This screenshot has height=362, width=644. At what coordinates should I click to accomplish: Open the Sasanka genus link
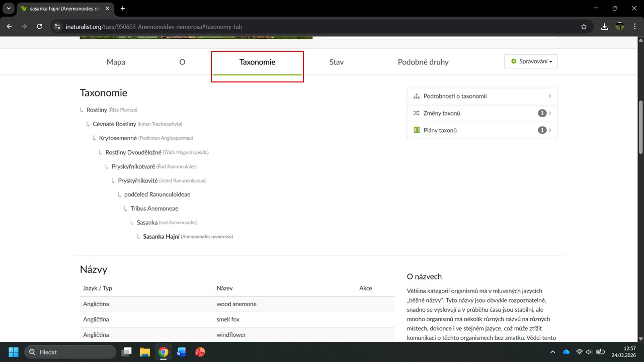pos(147,222)
